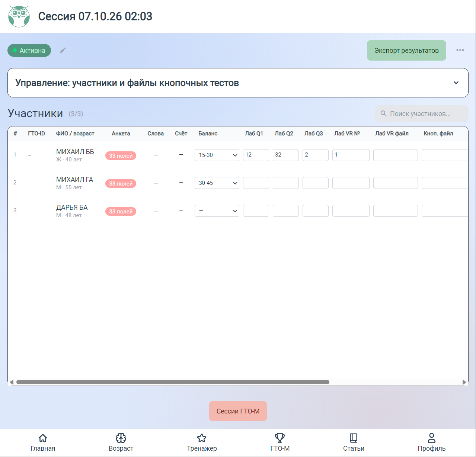Click Экспорт результатов button
476x457 pixels.
click(x=406, y=50)
